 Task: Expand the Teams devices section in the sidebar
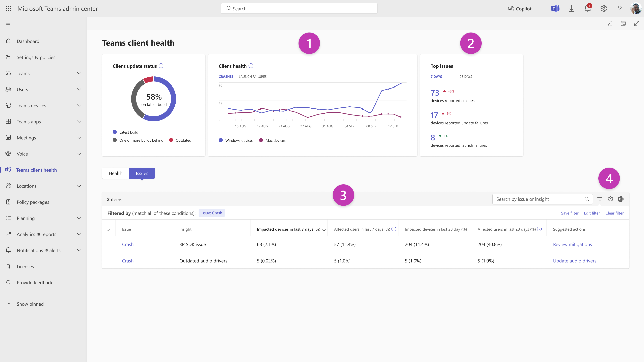79,105
